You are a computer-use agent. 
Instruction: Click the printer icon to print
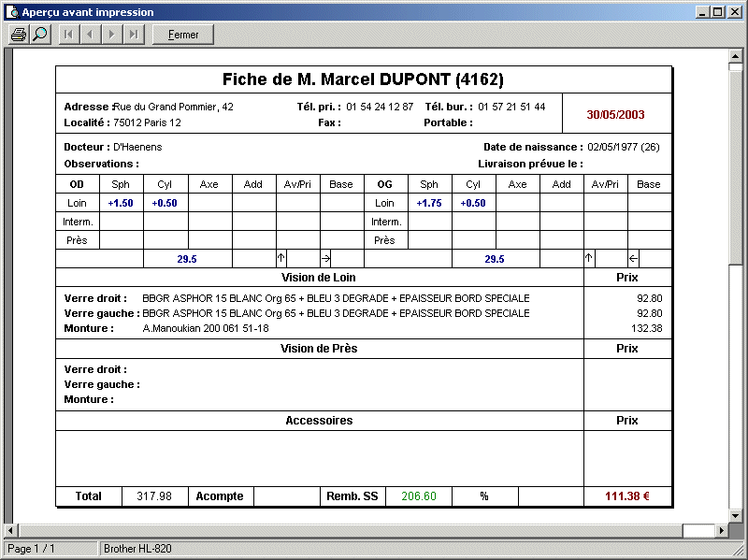tap(19, 35)
